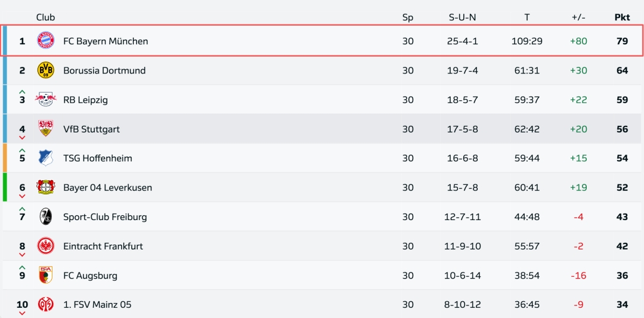
Task: Click the RB Leipzig club logo
Action: [46, 100]
